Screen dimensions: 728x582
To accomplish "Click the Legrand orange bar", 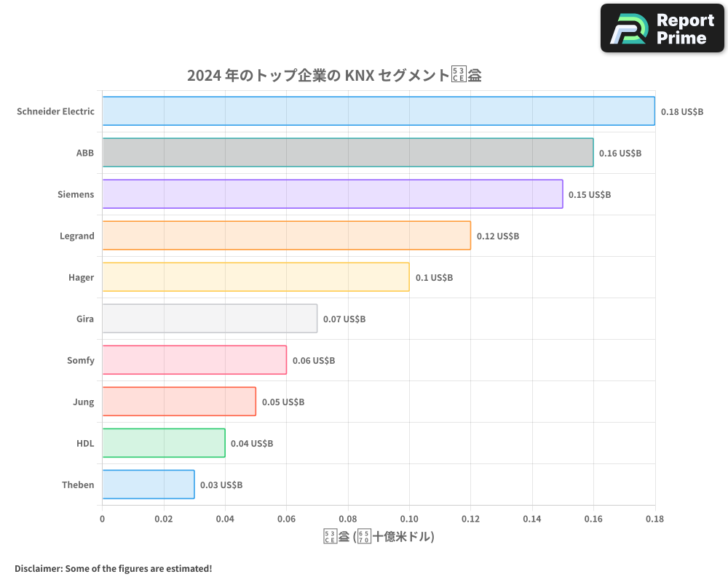I will [287, 236].
